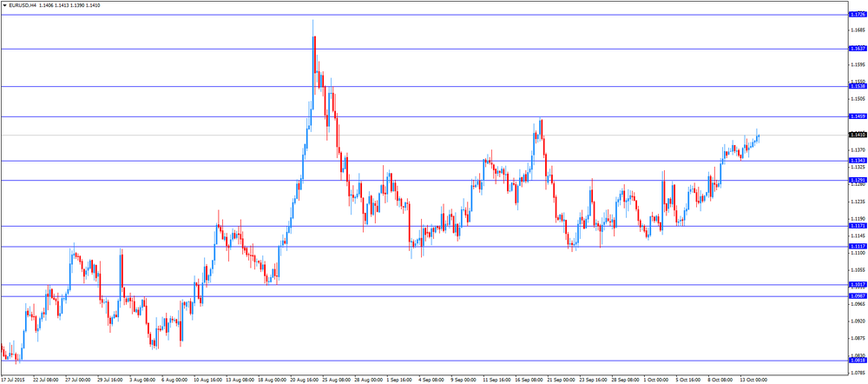The width and height of the screenshot is (868, 384).
Task: Click the small triangle beside EURUSD,H4
Action: coord(4,5)
